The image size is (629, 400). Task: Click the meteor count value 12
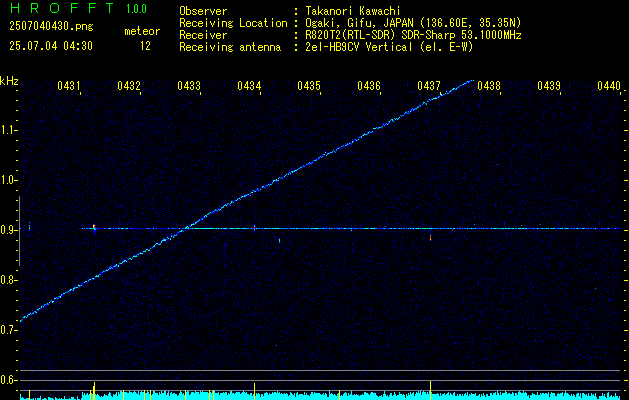point(145,46)
